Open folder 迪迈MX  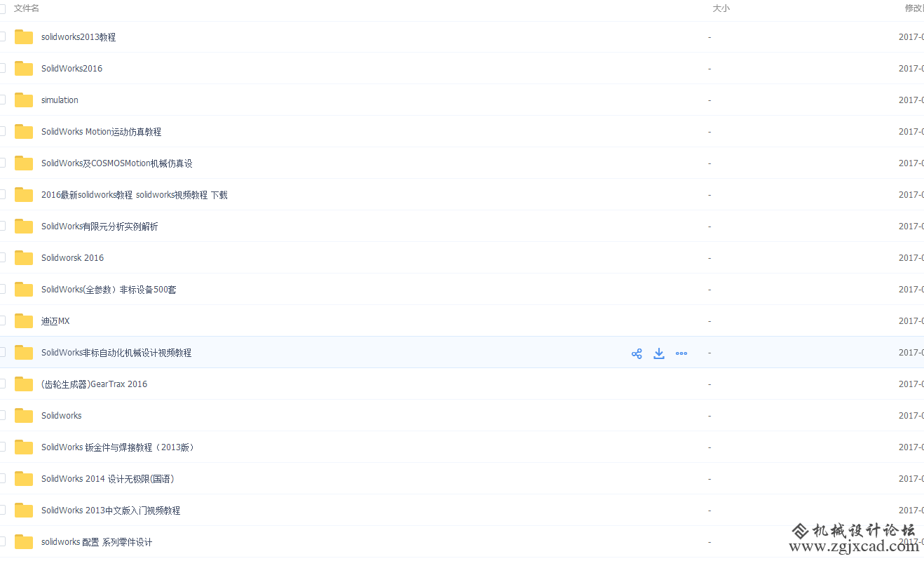pos(55,321)
